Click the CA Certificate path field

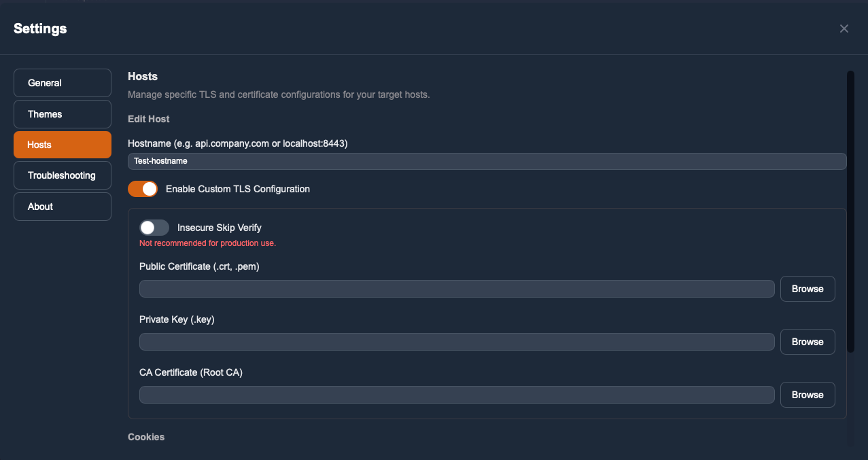456,394
